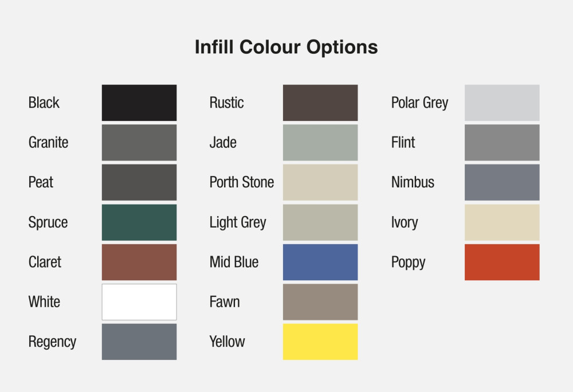Screen dimensions: 573x392
Task: Choose the White infill swatch
Action: point(139,301)
